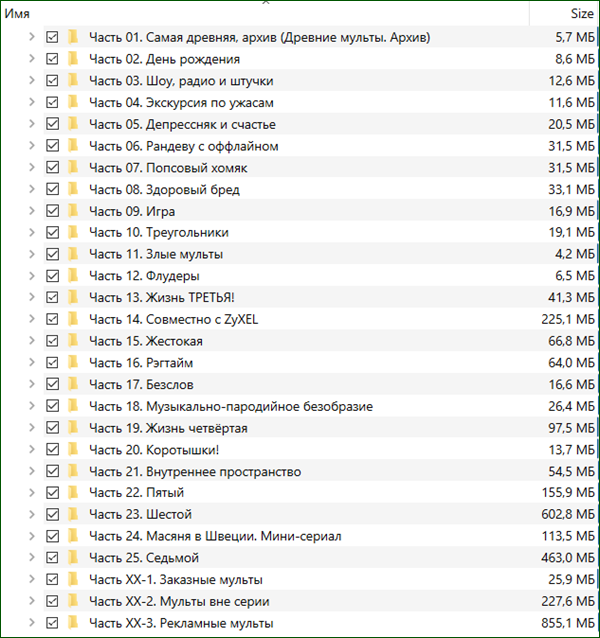Select row Часть 11. Злые мульты
This screenshot has height=638, width=600.
click(321, 254)
